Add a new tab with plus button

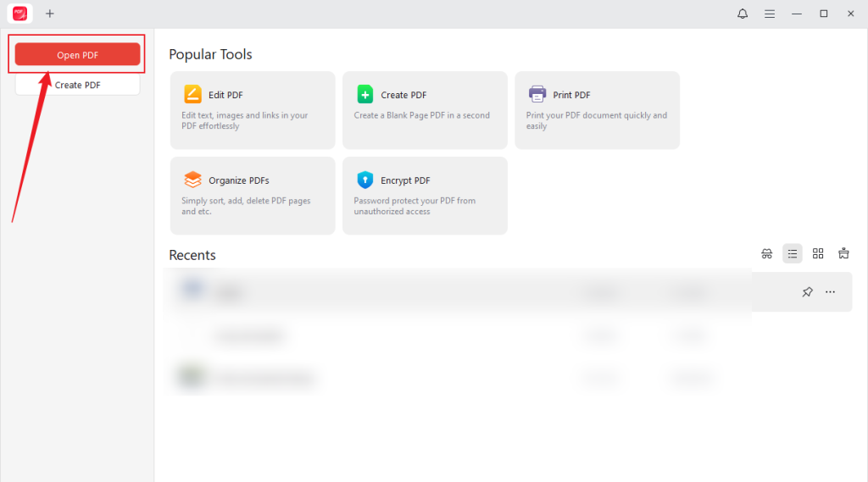click(50, 14)
